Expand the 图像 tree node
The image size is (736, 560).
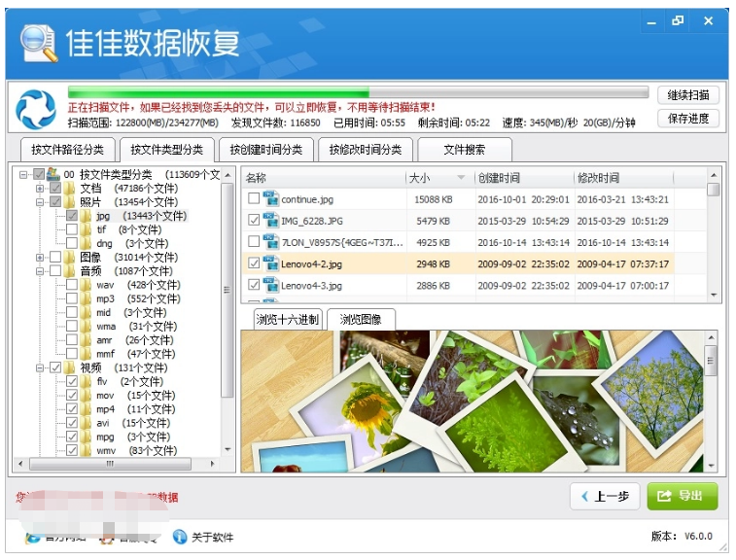(40, 258)
